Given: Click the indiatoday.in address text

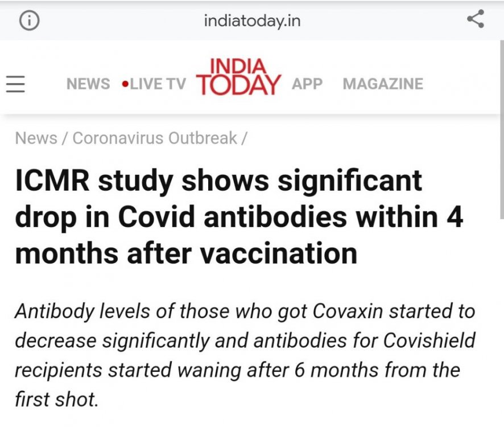Looking at the screenshot, I should coord(252,22).
